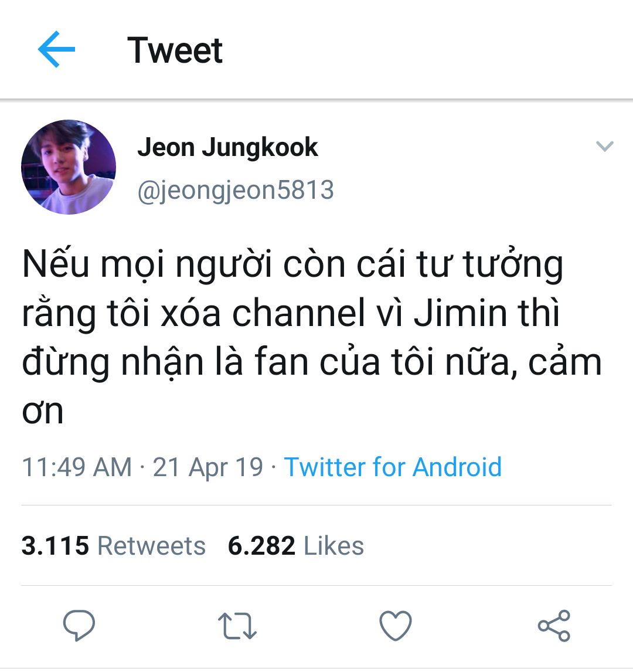
Task: Tap the display name Jeon Jungkook
Action: pos(227,147)
